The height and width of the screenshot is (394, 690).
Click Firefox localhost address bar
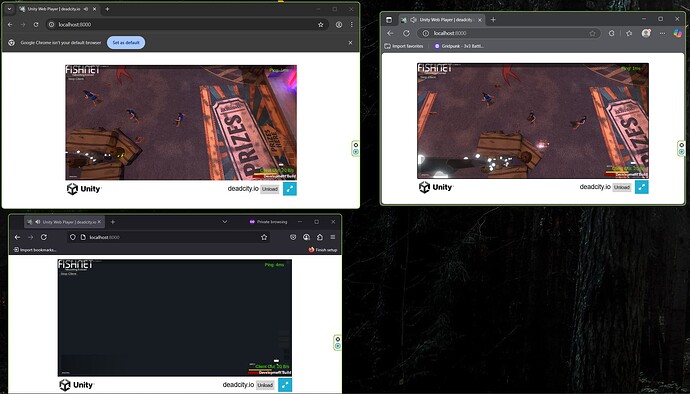167,237
